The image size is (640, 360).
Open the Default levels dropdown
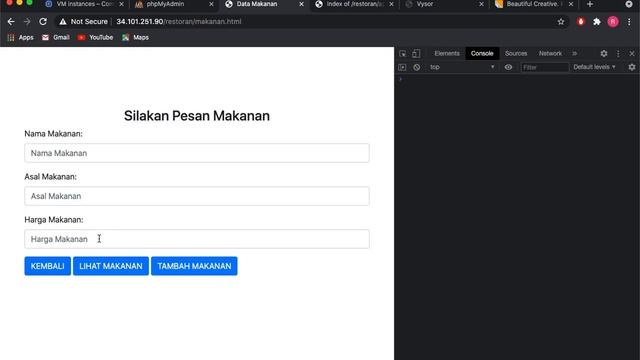[x=594, y=67]
